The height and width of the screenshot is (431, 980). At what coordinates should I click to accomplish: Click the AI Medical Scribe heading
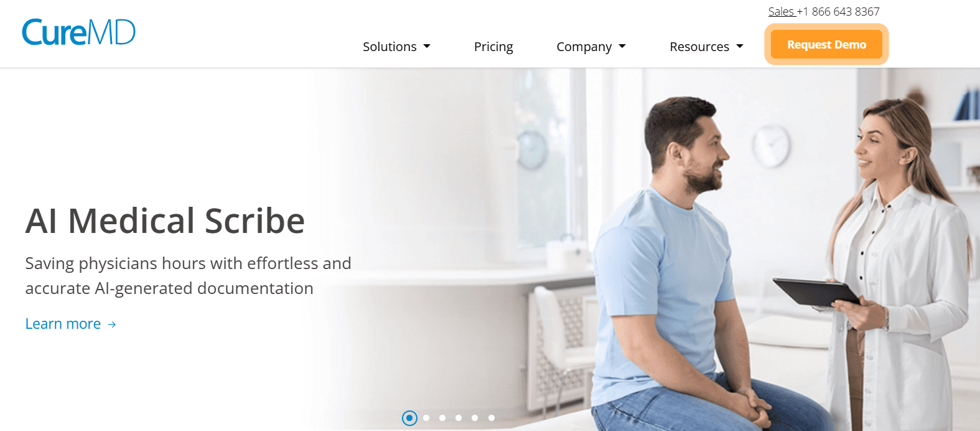(x=165, y=220)
